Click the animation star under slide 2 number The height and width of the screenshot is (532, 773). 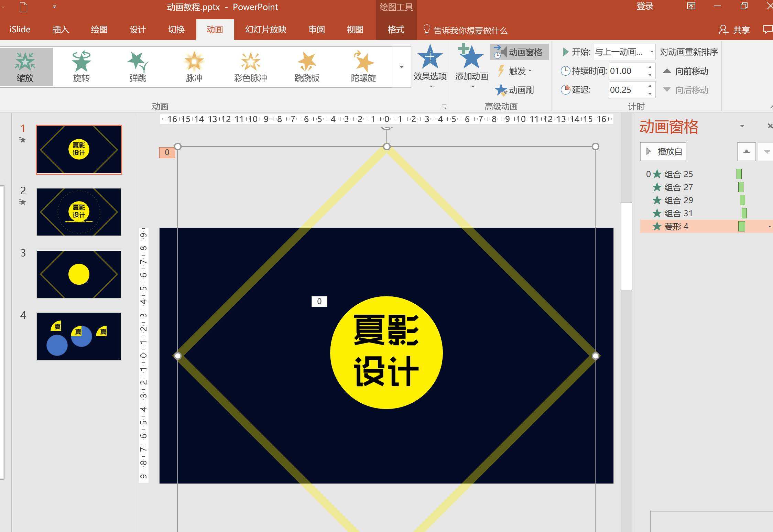point(22,202)
